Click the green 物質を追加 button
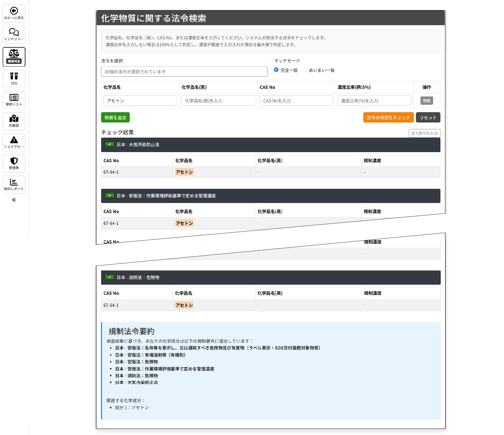 (x=115, y=117)
